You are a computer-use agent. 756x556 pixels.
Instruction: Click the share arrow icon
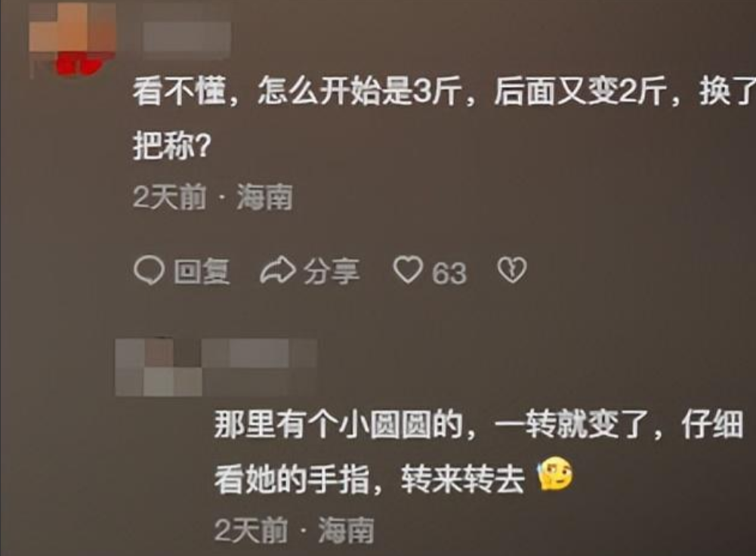(x=277, y=271)
